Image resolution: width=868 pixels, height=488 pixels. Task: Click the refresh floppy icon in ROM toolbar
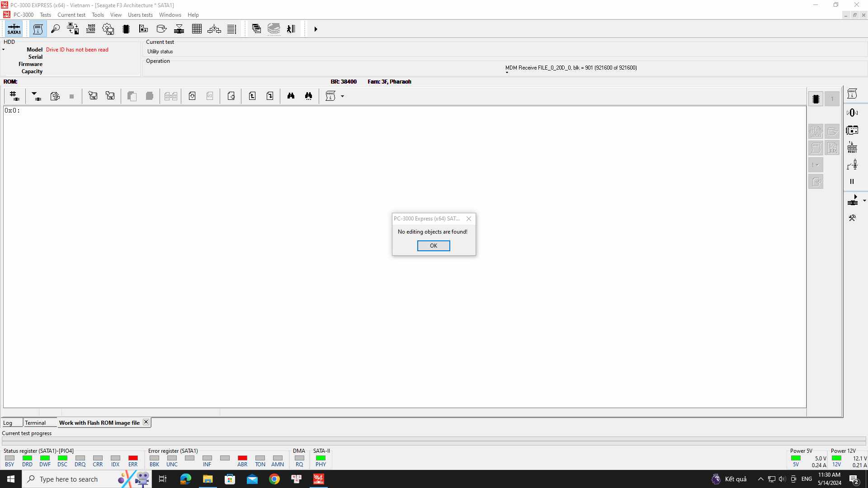coord(55,96)
